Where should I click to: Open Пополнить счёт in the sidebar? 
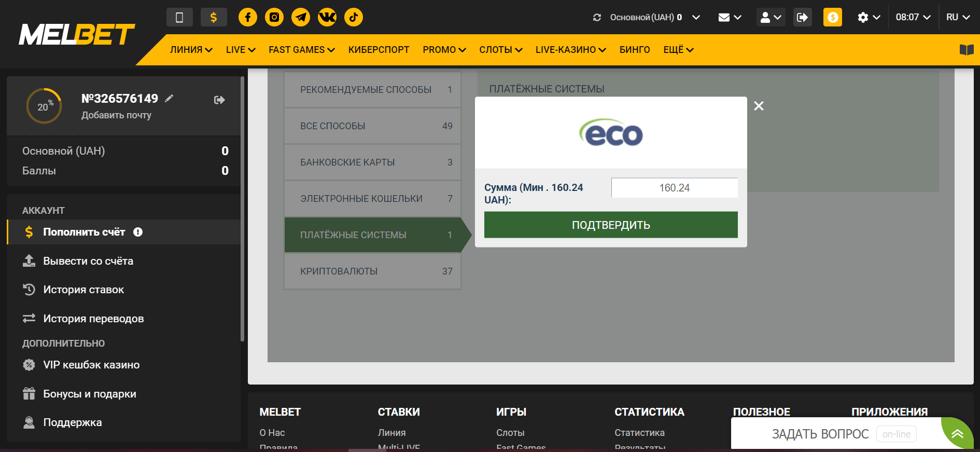(123, 232)
